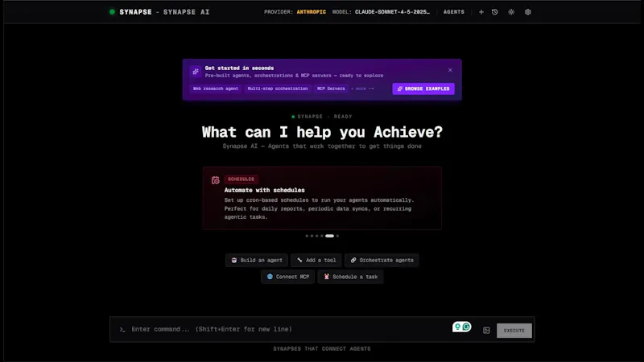Click the Connect MCP button
The image size is (644, 362).
pos(288,277)
